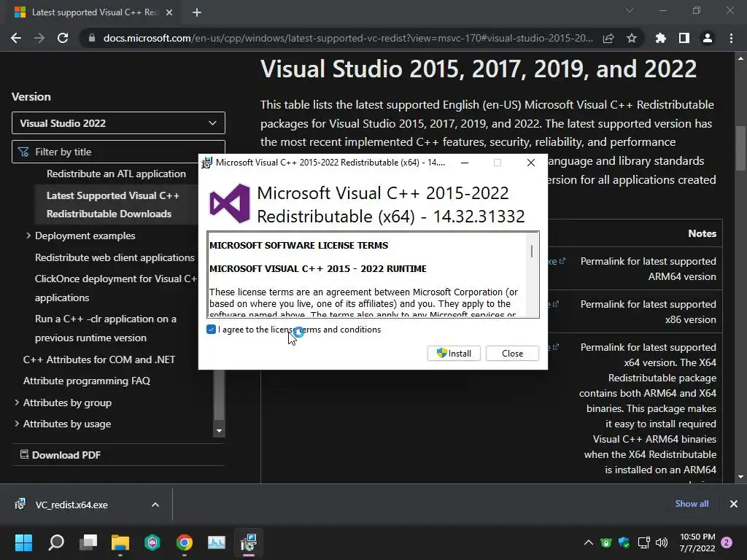Click sidebar scroll down arrow
This screenshot has height=560, width=747.
(x=219, y=431)
